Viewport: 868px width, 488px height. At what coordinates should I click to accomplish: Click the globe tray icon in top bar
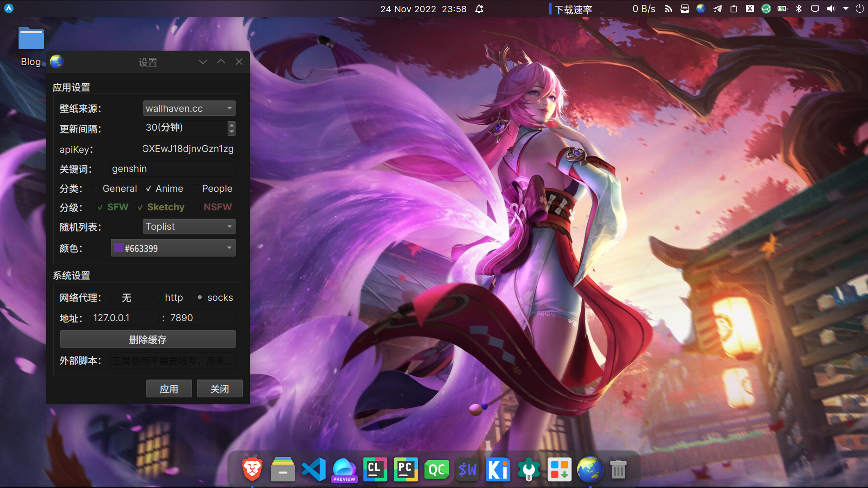pyautogui.click(x=701, y=9)
